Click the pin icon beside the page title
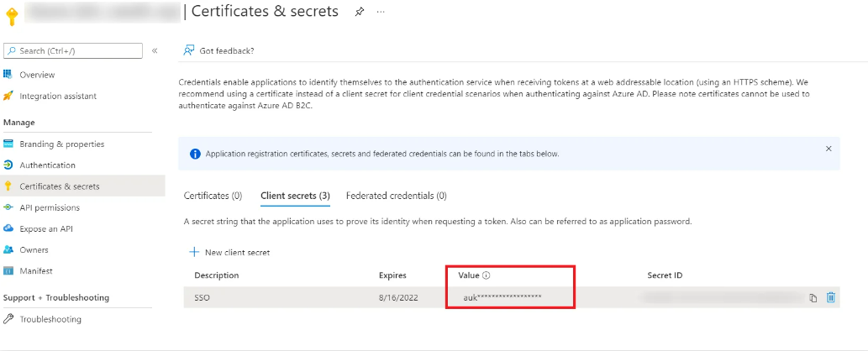This screenshot has width=868, height=351. tap(360, 12)
